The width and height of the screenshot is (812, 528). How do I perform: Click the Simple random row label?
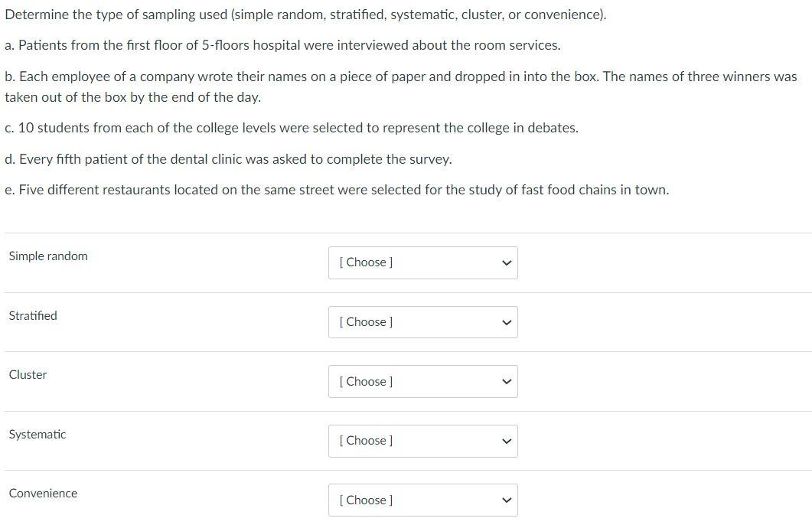pos(47,256)
